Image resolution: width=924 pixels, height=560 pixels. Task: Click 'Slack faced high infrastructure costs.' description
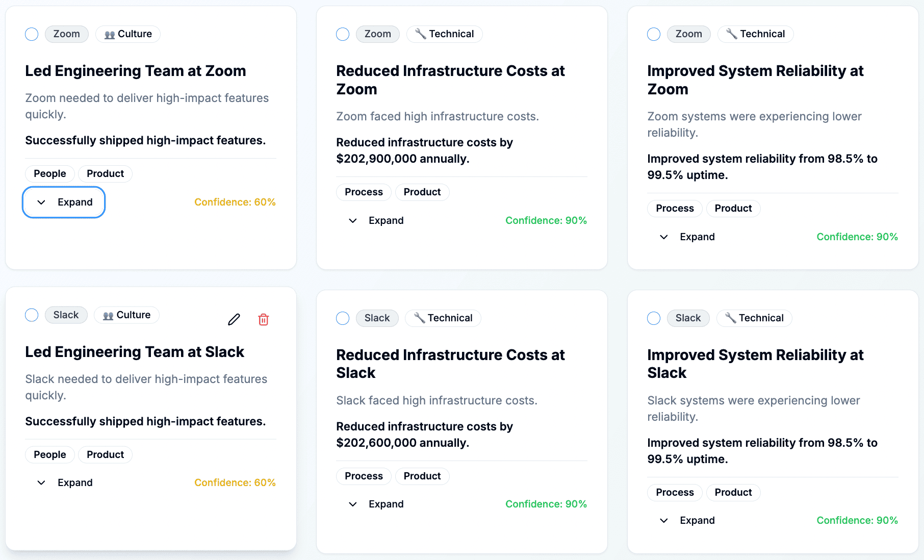pyautogui.click(x=437, y=400)
